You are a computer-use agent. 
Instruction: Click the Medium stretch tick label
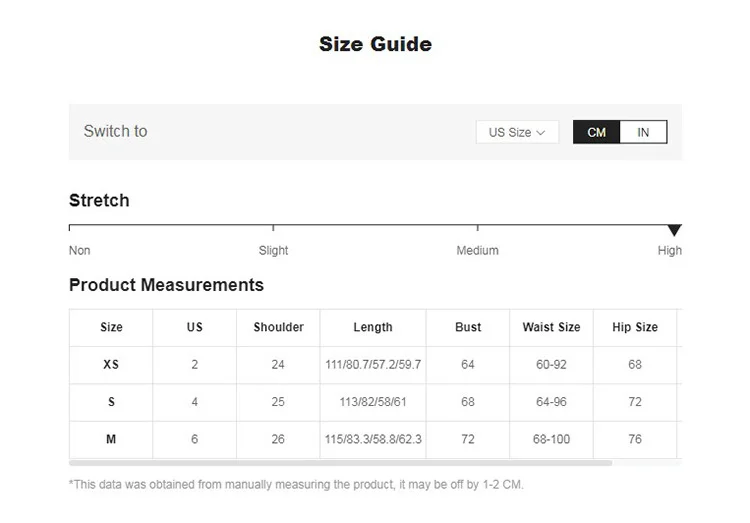477,250
